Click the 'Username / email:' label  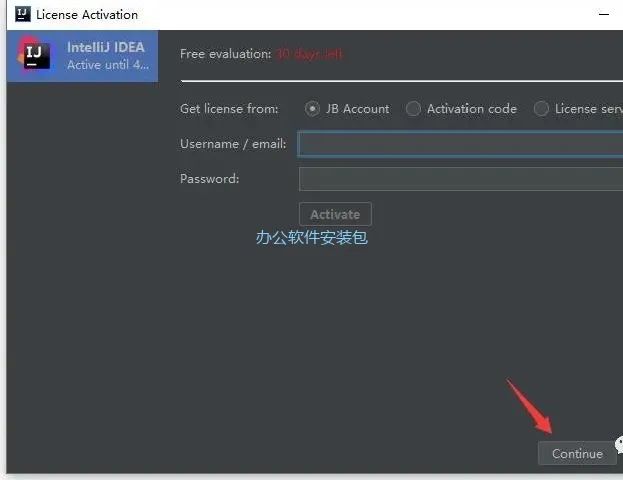pyautogui.click(x=233, y=144)
